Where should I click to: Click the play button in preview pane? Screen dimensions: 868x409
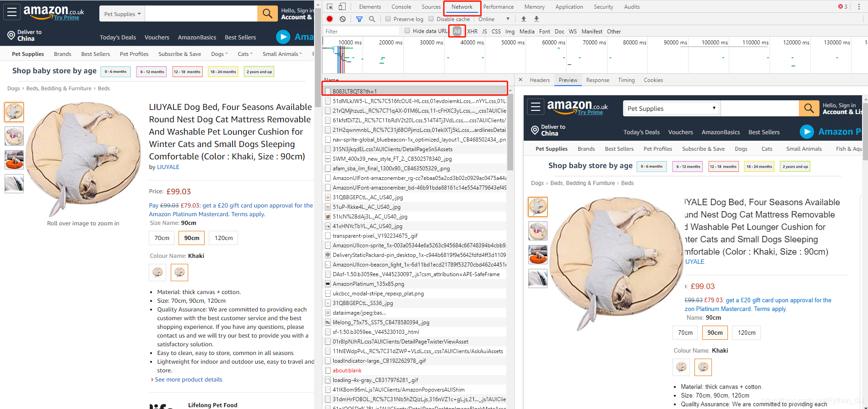(x=807, y=131)
